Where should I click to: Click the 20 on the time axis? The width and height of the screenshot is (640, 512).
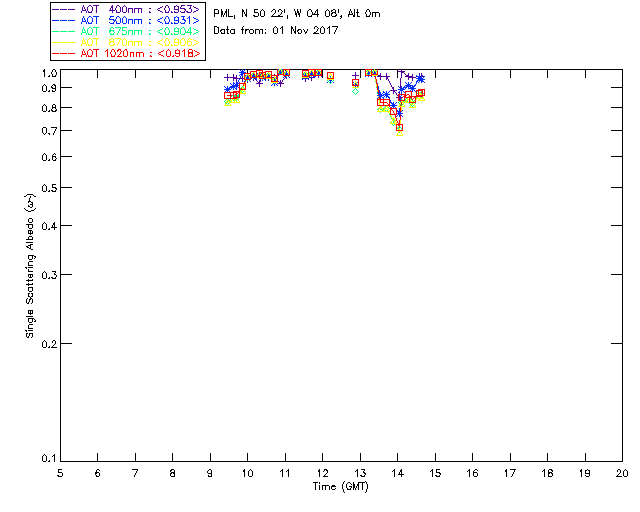[622, 473]
